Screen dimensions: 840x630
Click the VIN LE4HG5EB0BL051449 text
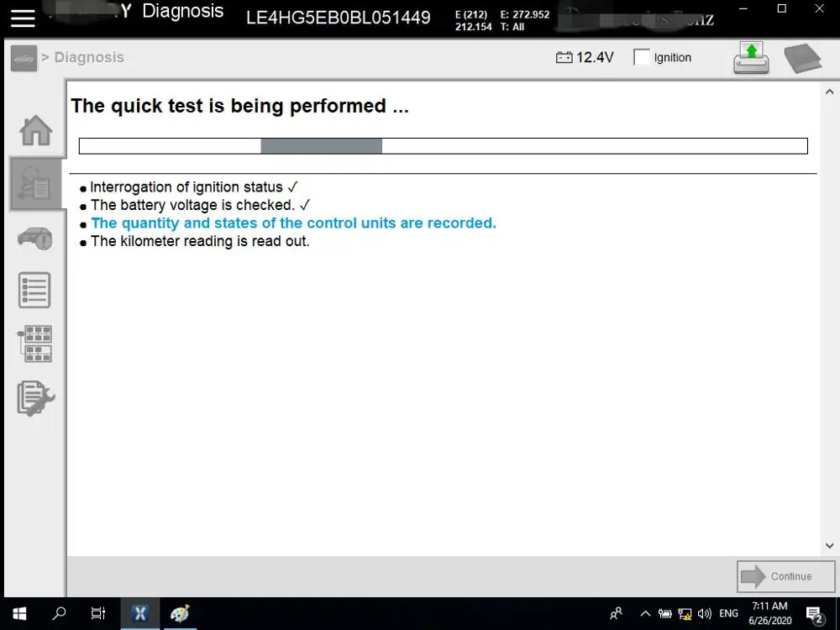338,18
